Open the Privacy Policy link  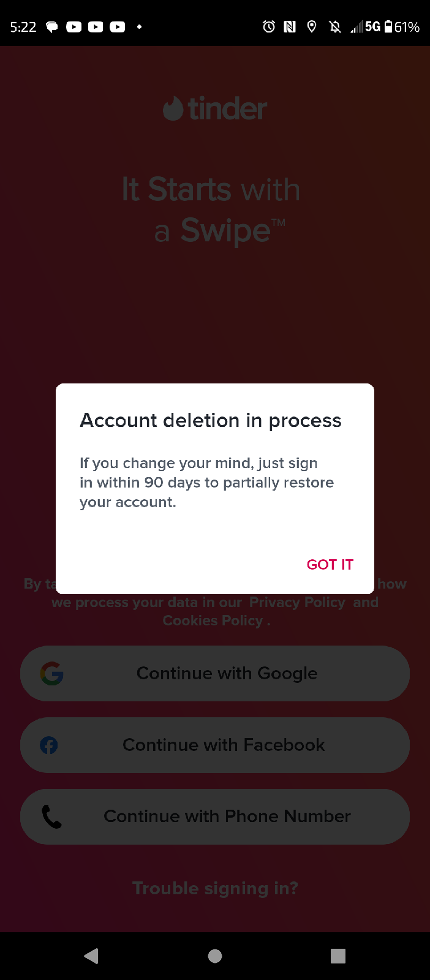(297, 602)
